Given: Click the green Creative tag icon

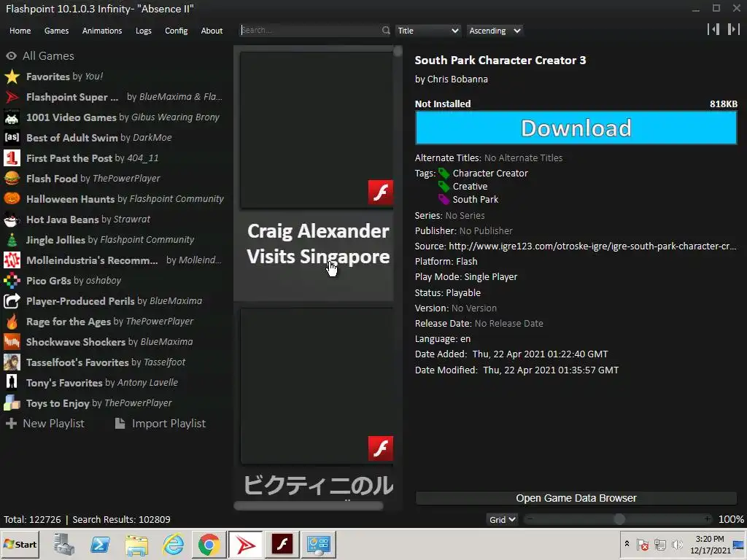Looking at the screenshot, I should tap(444, 187).
